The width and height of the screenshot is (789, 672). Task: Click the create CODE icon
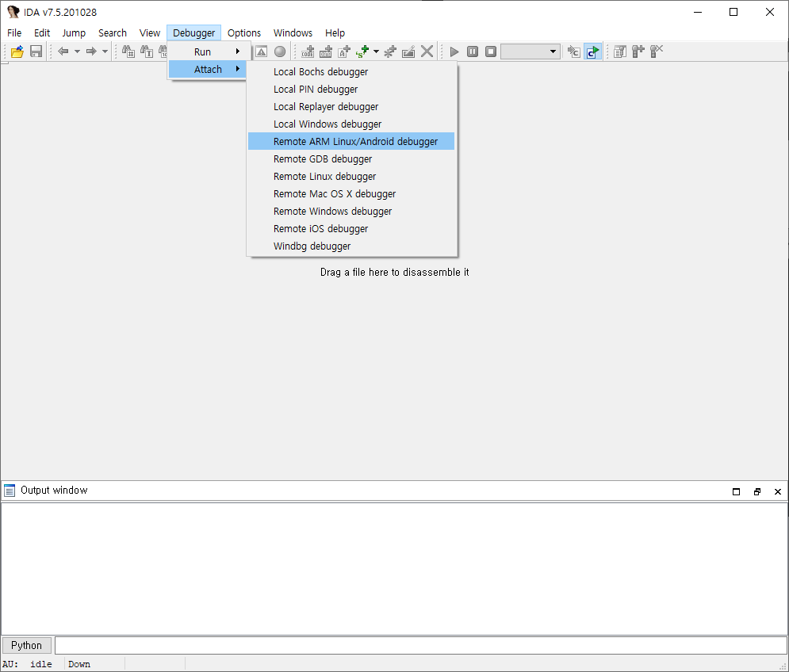(x=308, y=52)
